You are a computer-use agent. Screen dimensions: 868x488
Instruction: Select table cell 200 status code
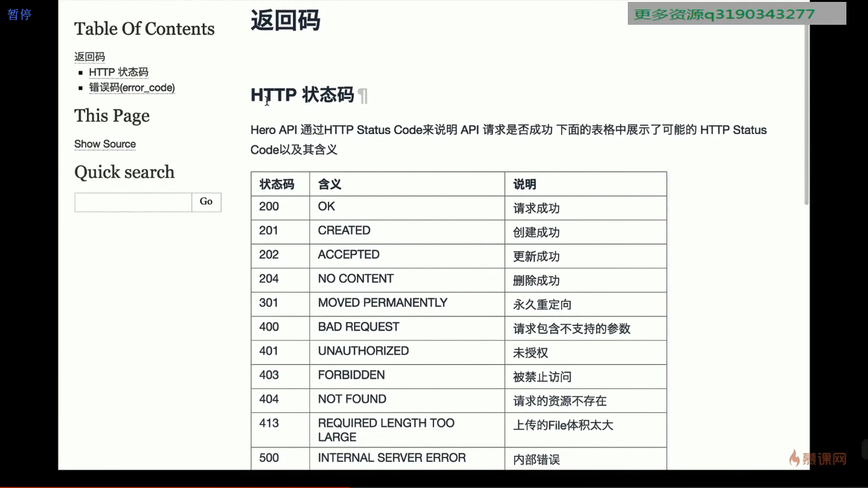click(280, 208)
